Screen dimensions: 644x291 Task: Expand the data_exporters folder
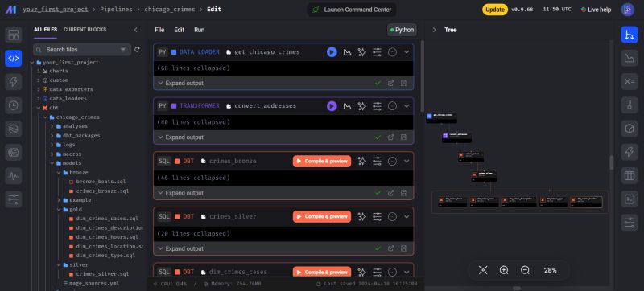click(x=38, y=89)
